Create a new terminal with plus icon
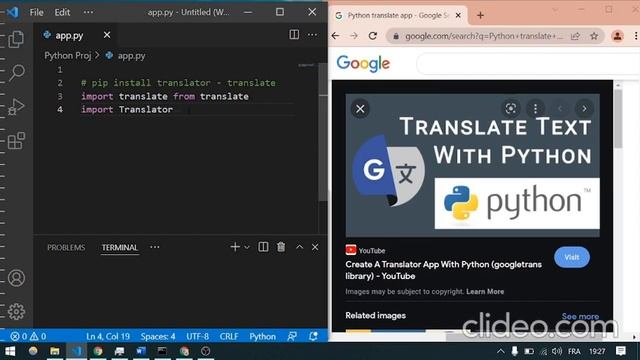 (x=235, y=247)
